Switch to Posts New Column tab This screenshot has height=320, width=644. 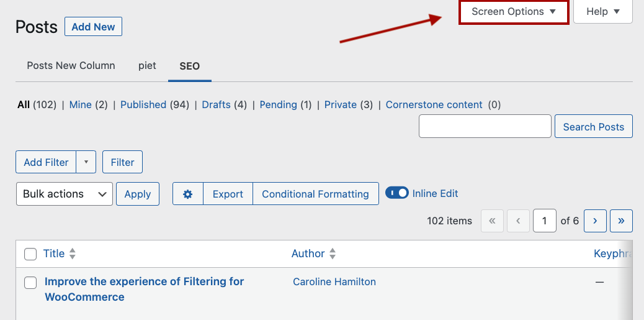[x=71, y=65]
